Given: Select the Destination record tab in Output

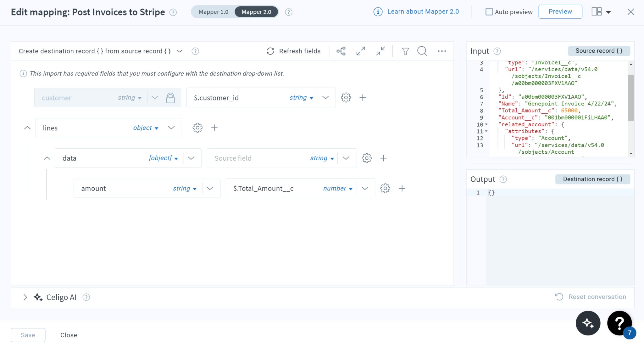Looking at the screenshot, I should click(x=592, y=179).
